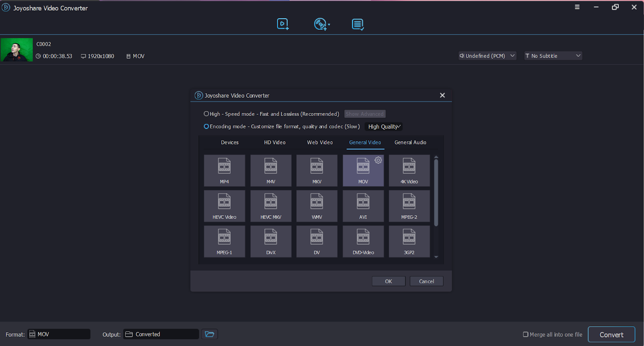Screen dimensions: 644x346
Task: Expand the Load DVD dropdown arrow
Action: (329, 25)
